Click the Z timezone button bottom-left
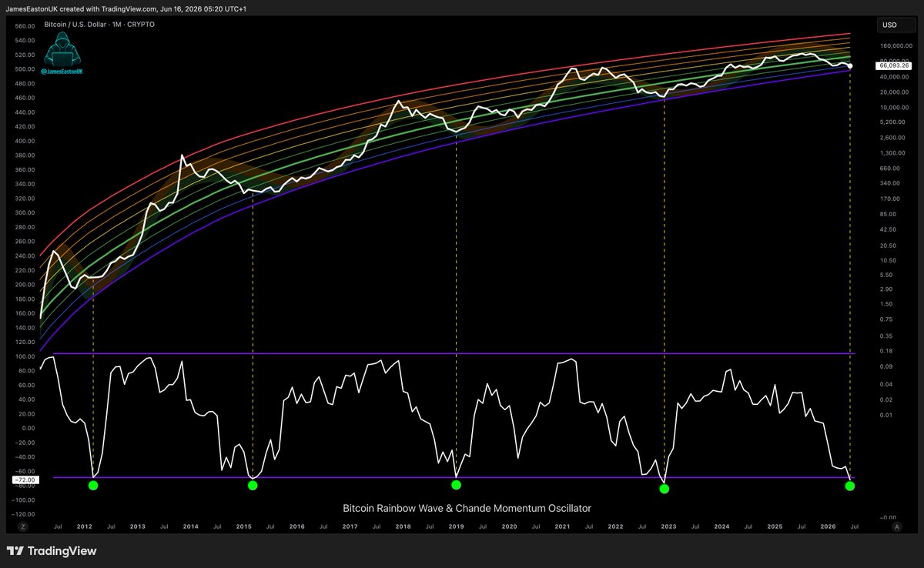924x568 pixels. 22,527
